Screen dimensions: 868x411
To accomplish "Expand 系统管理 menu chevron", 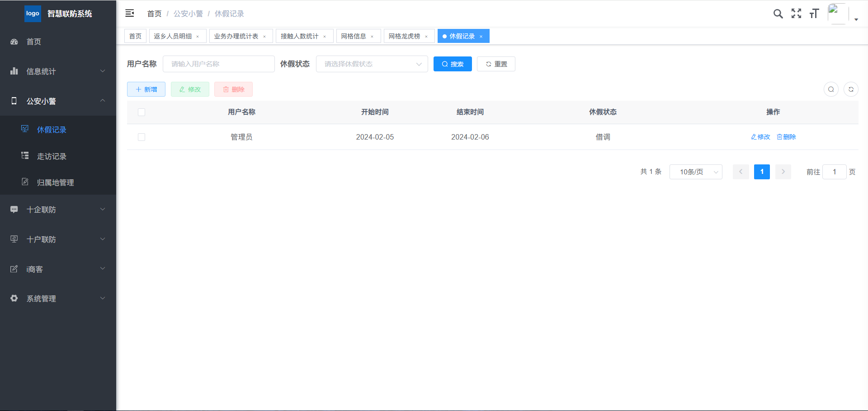I will 103,298.
